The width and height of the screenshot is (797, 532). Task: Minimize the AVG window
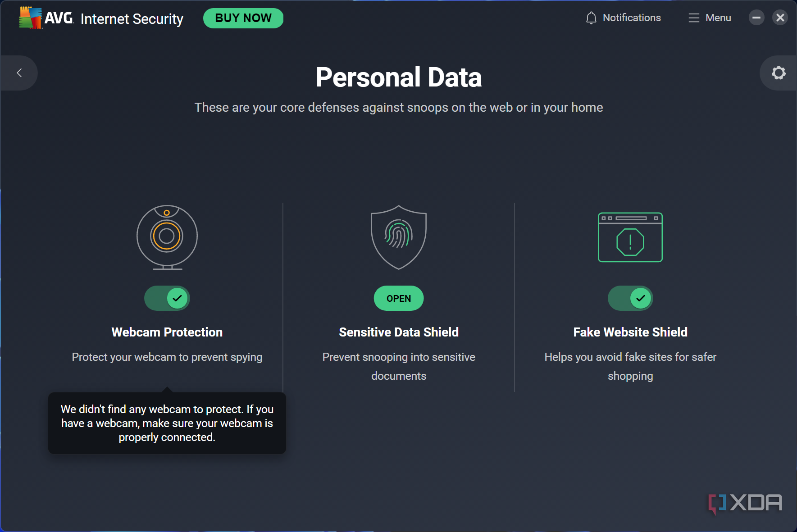point(756,18)
